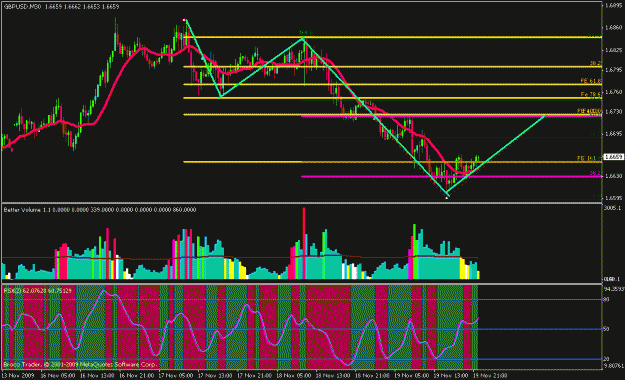The height and width of the screenshot is (380, 625).
Task: Click the tallest red volume bar
Action: click(304, 243)
